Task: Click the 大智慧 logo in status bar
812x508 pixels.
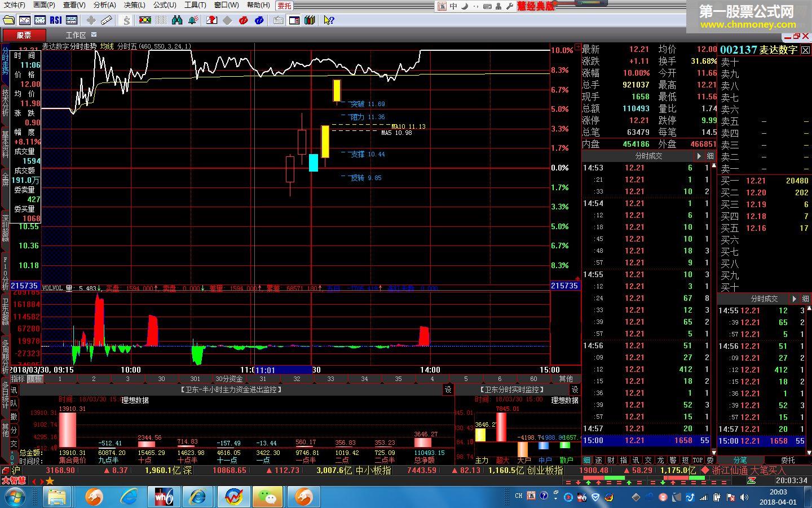Action: point(13,481)
